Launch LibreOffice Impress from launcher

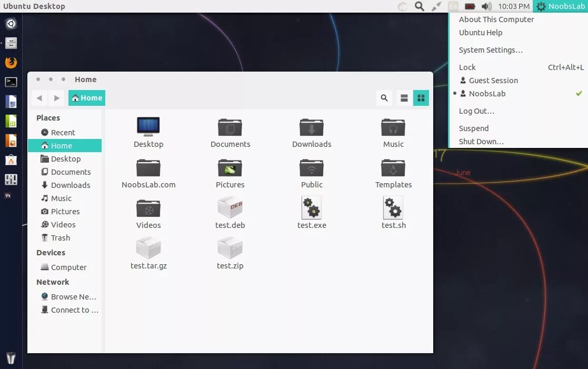coord(11,141)
